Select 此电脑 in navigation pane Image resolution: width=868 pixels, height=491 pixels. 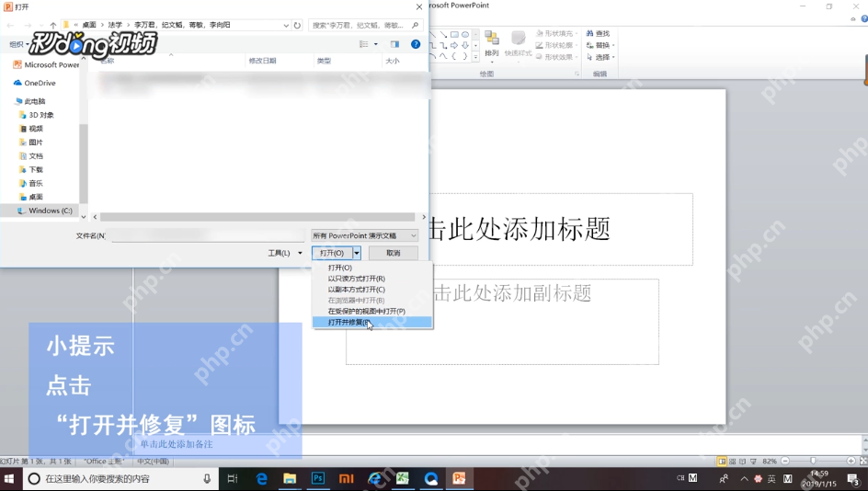click(30, 101)
